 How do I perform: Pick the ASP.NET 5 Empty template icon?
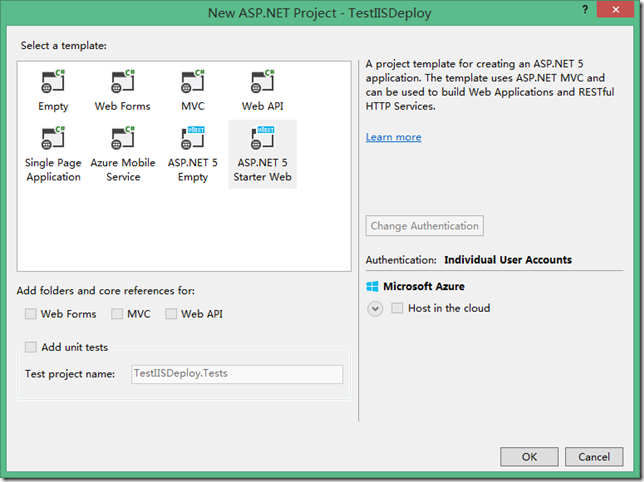(x=192, y=138)
